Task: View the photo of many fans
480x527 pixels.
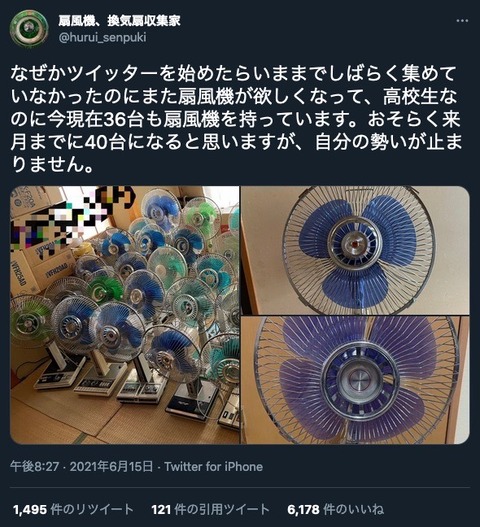Action: pyautogui.click(x=125, y=315)
